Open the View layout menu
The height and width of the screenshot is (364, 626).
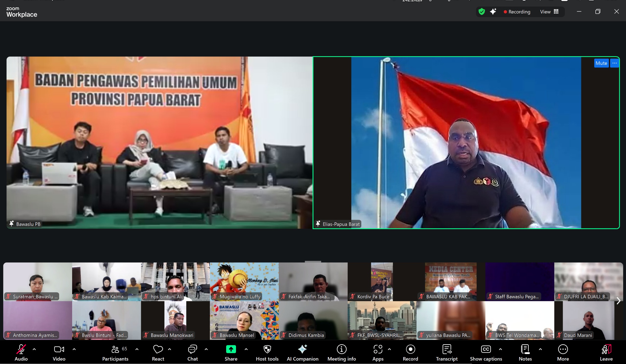(549, 12)
